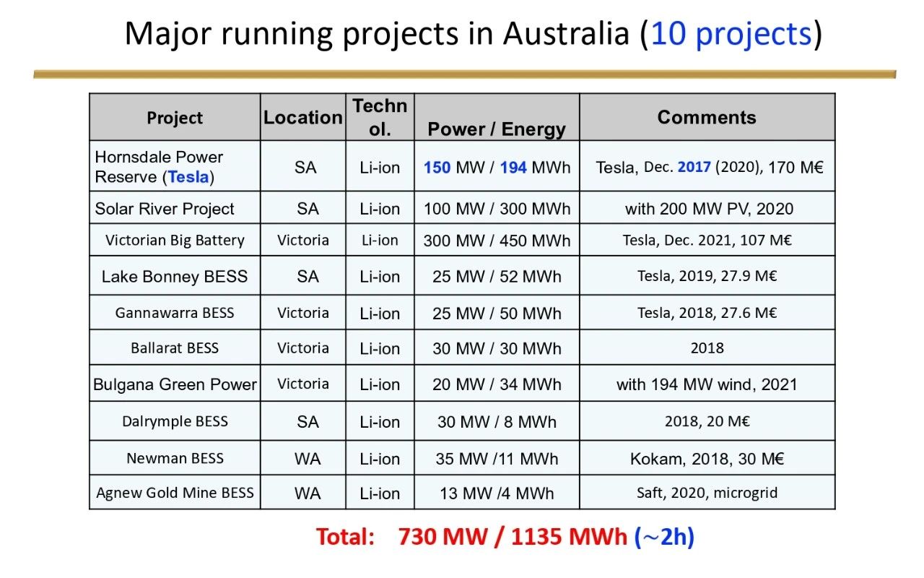
Task: Click the 'Kokam, 2018, 30 M€' comment
Action: (x=707, y=458)
